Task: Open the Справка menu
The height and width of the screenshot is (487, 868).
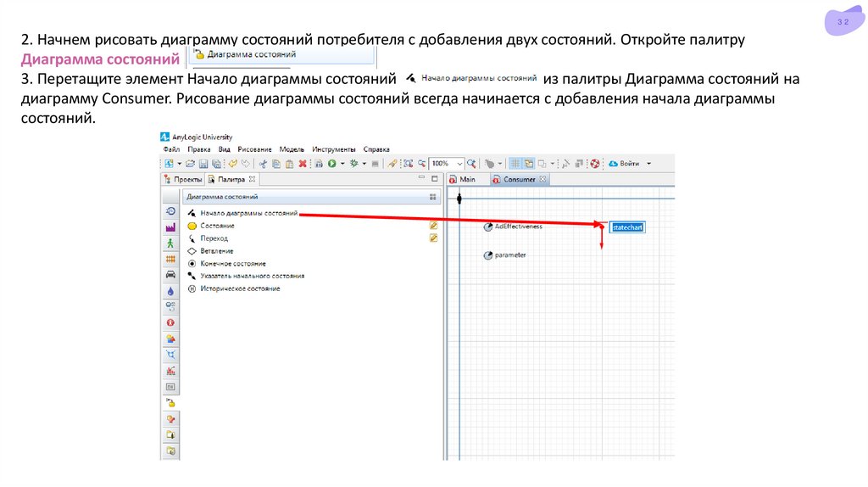Action: (x=376, y=149)
